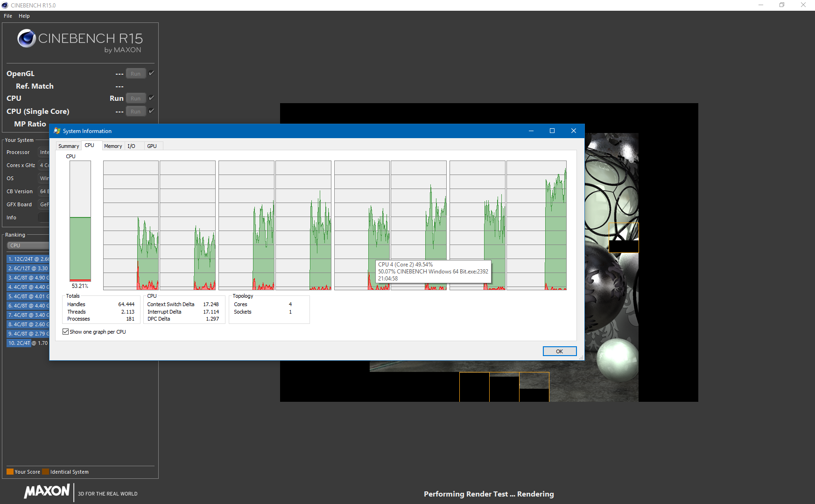Click the Performing Render Test status text
The height and width of the screenshot is (504, 815).
pos(489,494)
